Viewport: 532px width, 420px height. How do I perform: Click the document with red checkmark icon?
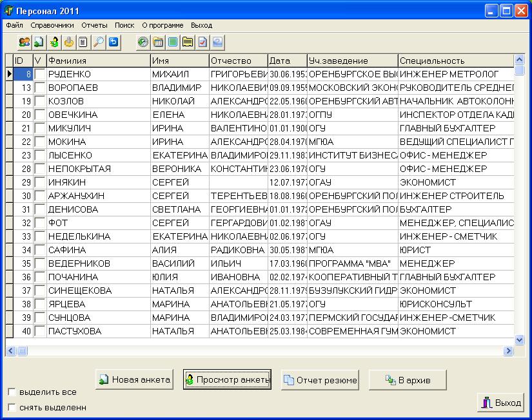(x=202, y=43)
